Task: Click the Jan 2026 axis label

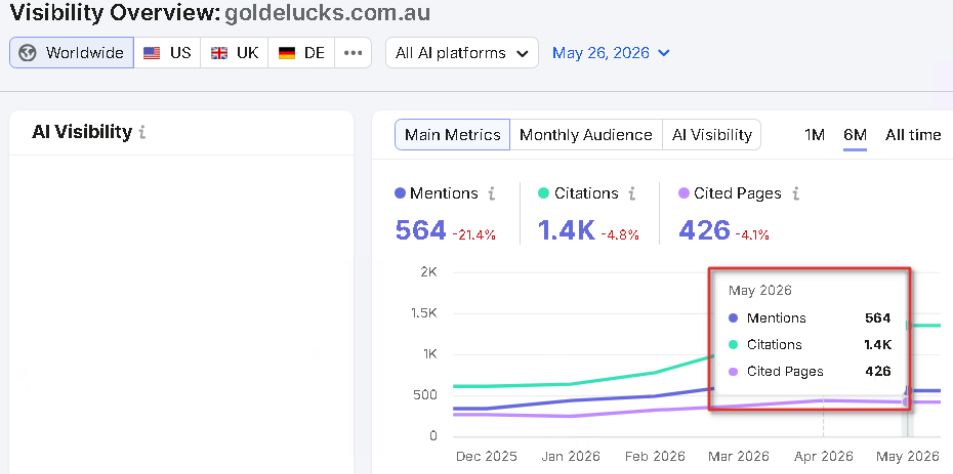Action: [x=570, y=456]
